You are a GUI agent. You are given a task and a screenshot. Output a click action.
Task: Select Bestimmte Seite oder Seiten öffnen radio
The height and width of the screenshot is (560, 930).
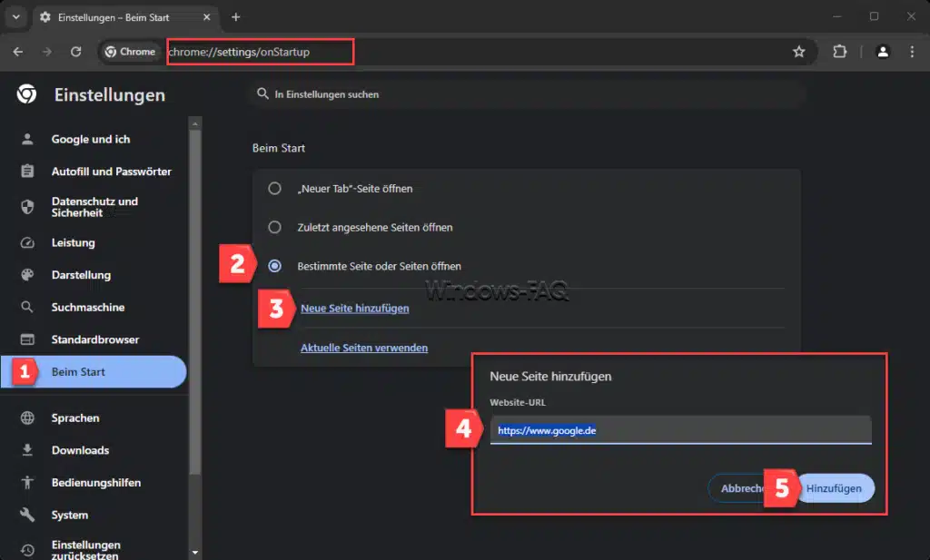coord(274,266)
